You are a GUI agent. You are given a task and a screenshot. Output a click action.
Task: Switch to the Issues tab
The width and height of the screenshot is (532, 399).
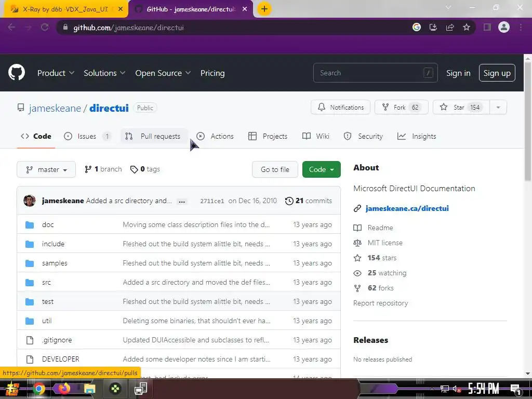coord(87,136)
